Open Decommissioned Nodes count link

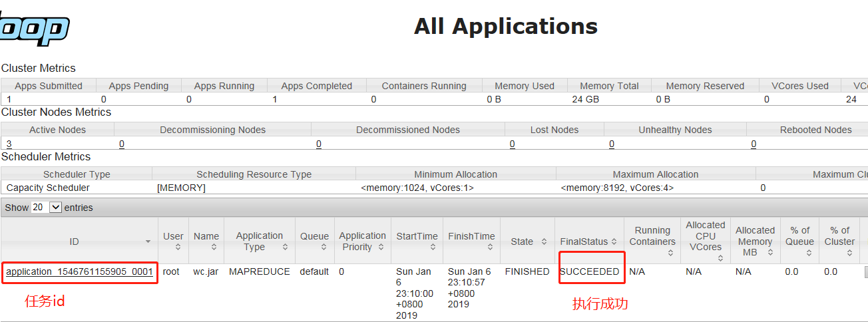pos(319,144)
